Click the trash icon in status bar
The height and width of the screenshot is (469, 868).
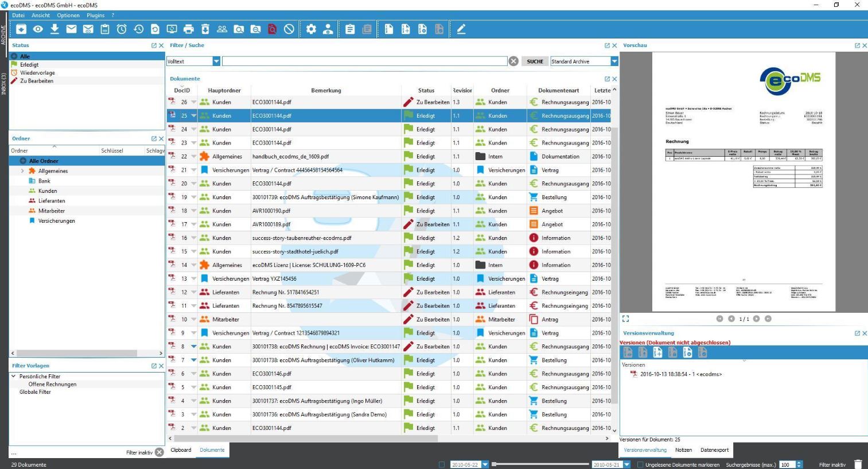(858, 464)
